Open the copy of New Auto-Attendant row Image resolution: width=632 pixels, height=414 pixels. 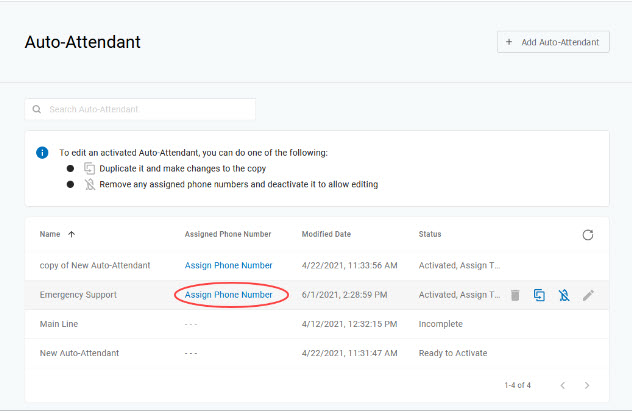(95, 265)
